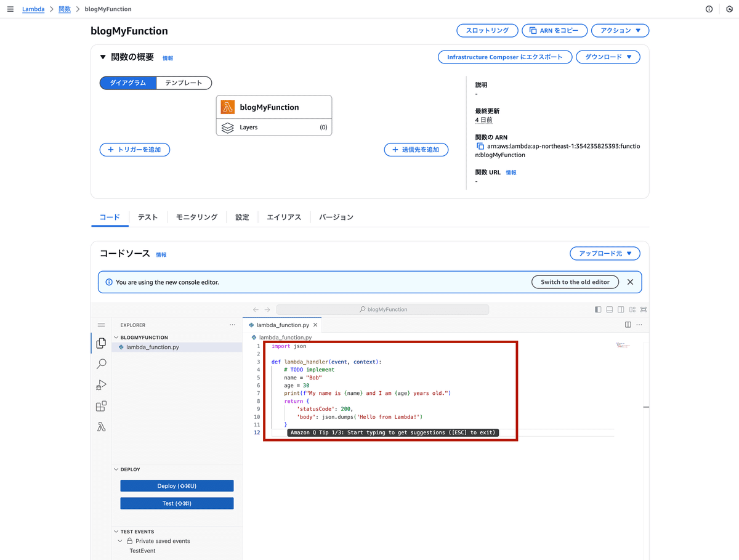
Task: Switch view to ダイアグラム
Action: [x=128, y=83]
